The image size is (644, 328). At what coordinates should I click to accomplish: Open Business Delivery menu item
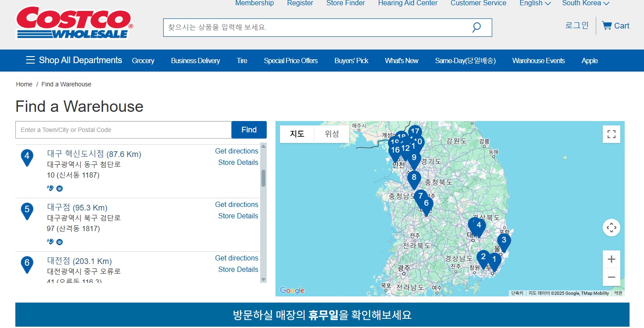195,61
